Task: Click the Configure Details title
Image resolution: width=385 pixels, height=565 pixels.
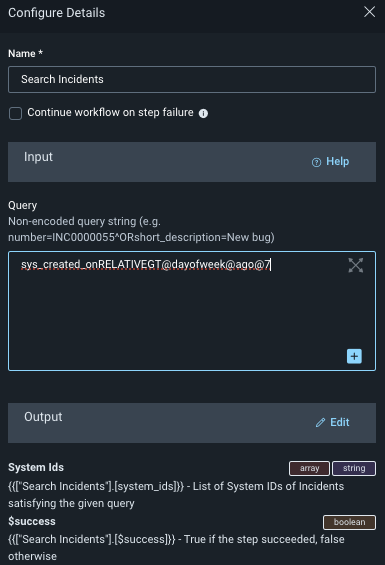Action: pyautogui.click(x=57, y=13)
